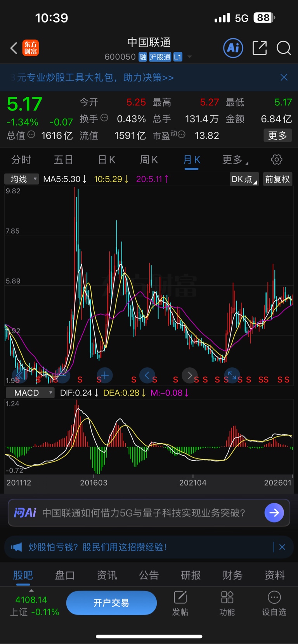Toggle the DK点 option
The image size is (298, 644).
tap(244, 179)
